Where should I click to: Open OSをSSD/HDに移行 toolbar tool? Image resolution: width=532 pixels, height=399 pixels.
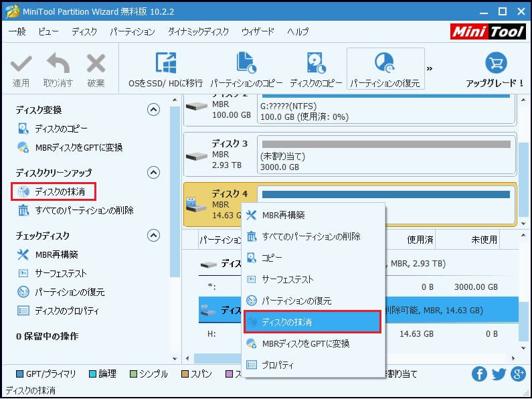pyautogui.click(x=165, y=69)
